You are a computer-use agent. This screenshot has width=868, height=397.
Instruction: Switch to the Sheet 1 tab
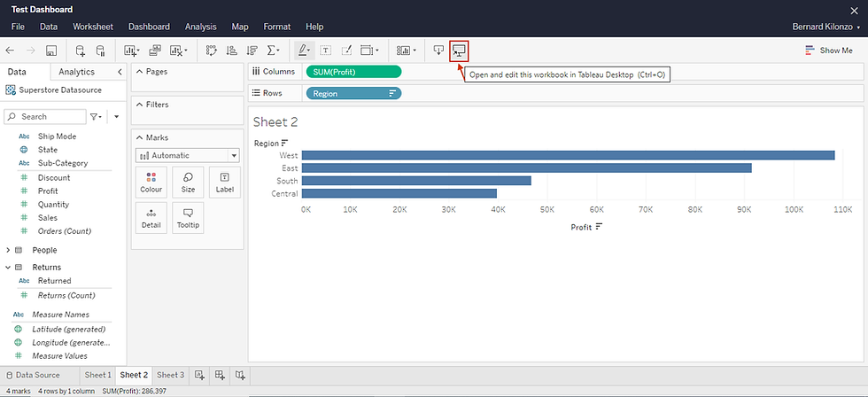pyautogui.click(x=98, y=375)
